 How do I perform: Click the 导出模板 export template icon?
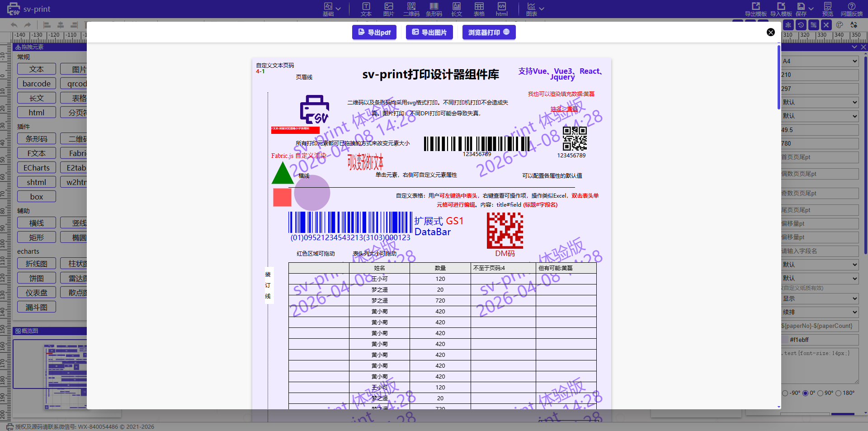[x=755, y=9]
